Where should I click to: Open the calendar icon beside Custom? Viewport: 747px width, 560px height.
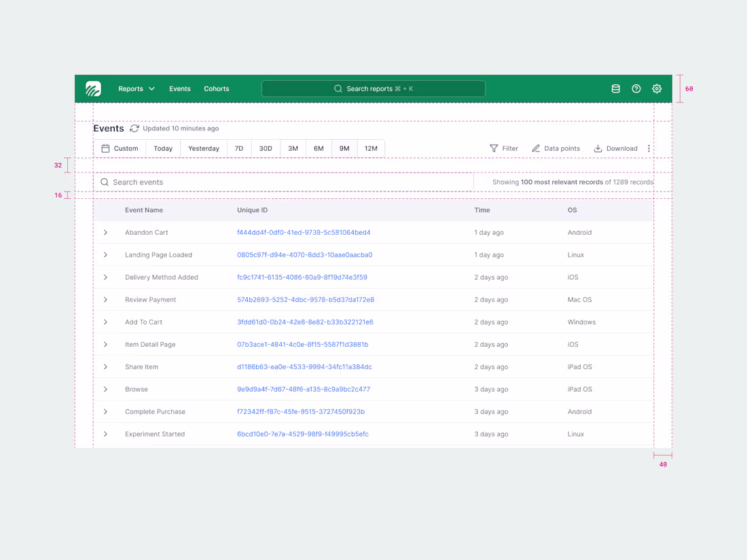coord(105,148)
